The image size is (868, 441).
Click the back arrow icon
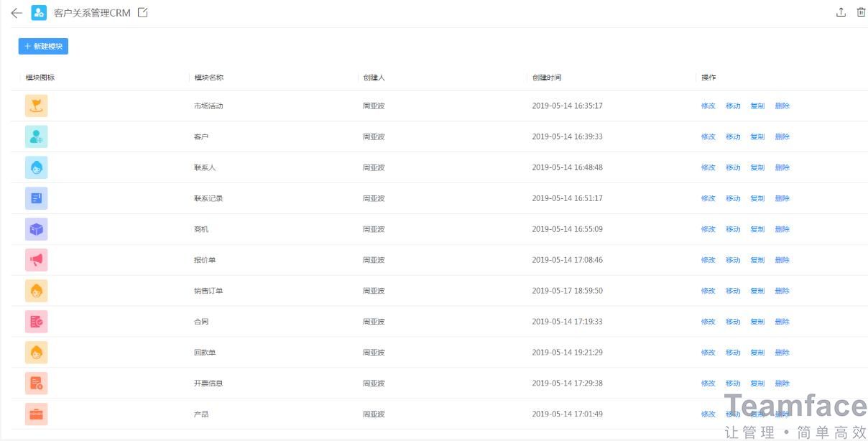[17, 13]
